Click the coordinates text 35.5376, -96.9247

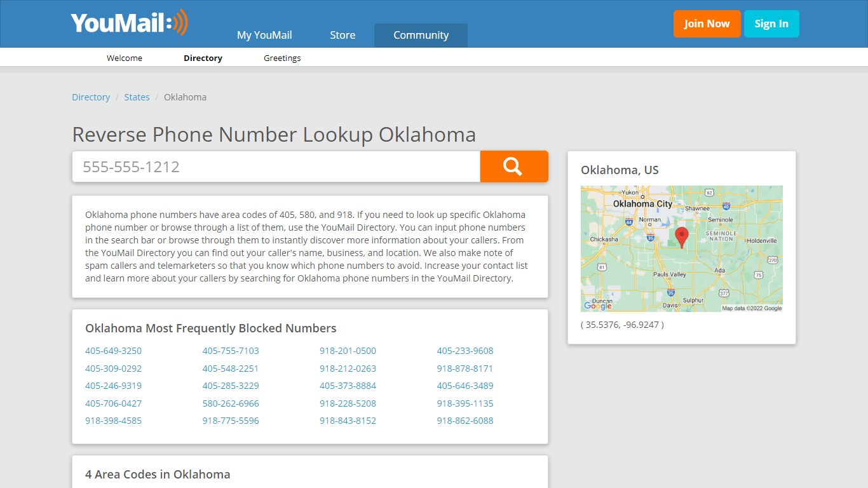click(622, 325)
